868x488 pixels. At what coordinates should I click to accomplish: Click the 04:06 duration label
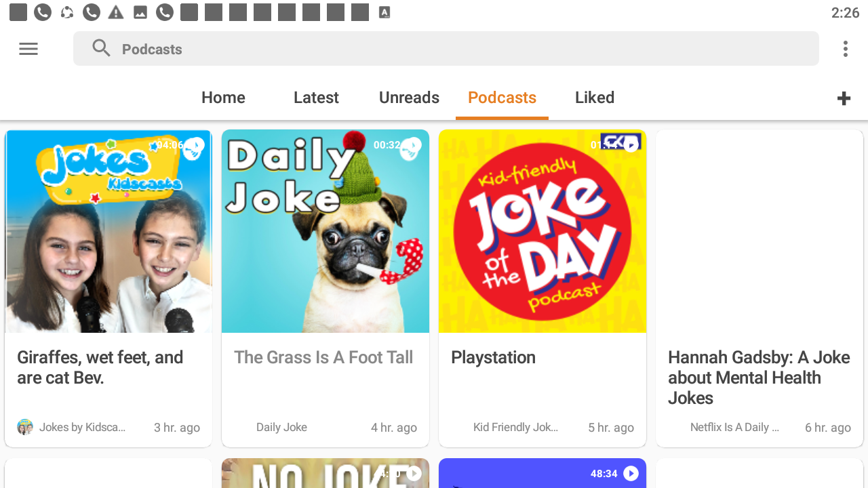pos(170,145)
